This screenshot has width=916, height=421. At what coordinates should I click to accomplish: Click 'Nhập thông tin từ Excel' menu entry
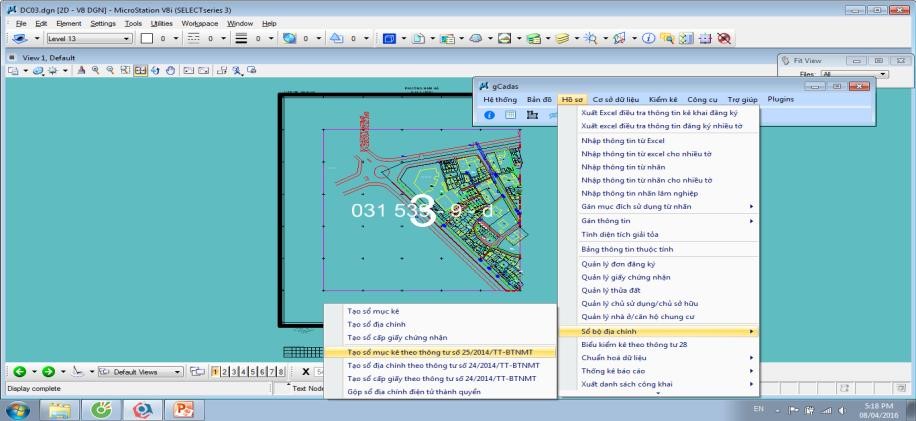coord(615,141)
